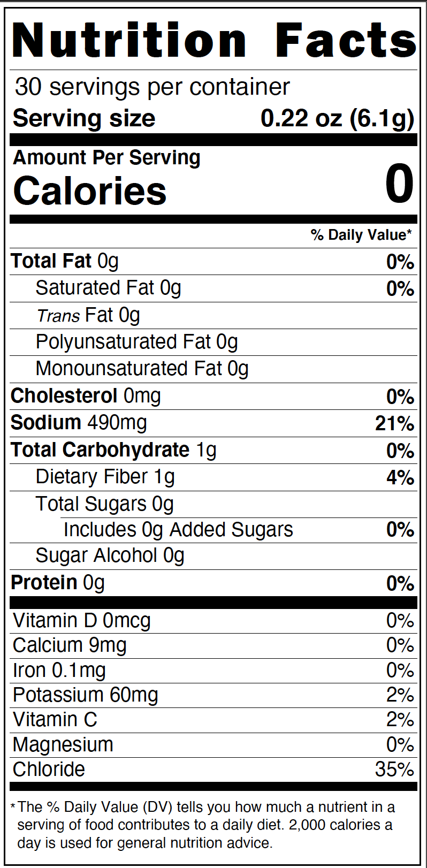Click the Calories label
The height and width of the screenshot is (868, 427).
coord(90,192)
